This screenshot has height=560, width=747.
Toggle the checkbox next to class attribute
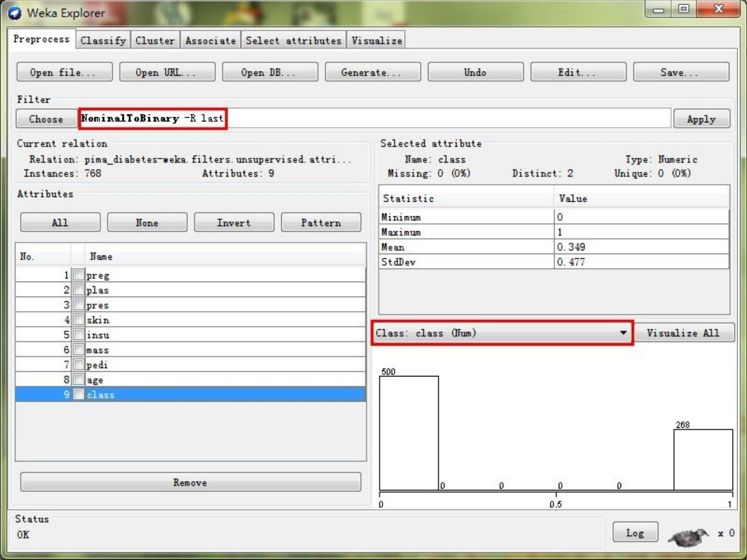coord(78,395)
